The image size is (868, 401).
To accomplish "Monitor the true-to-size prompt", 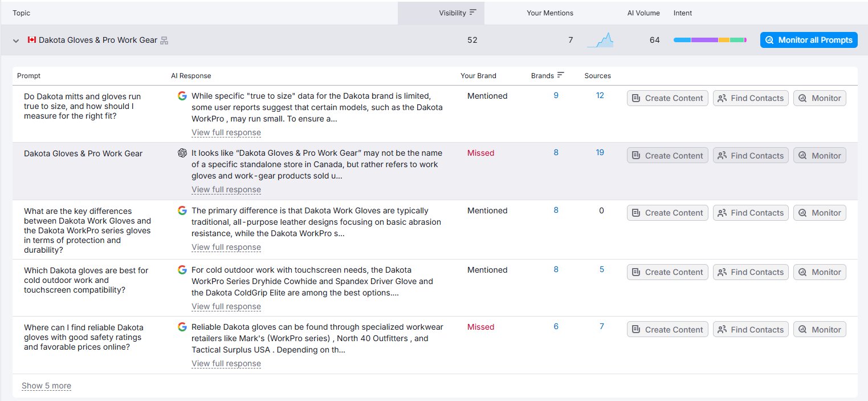I will pos(820,98).
